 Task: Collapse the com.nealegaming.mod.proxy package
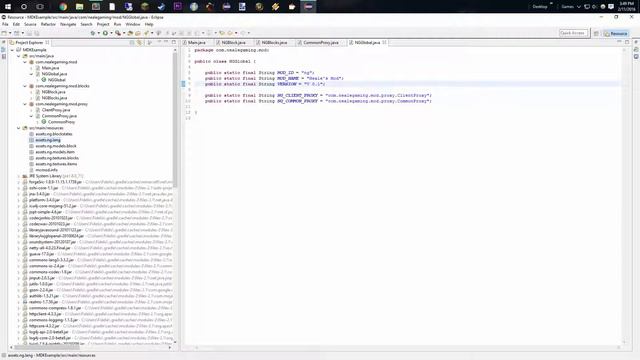coord(25,104)
